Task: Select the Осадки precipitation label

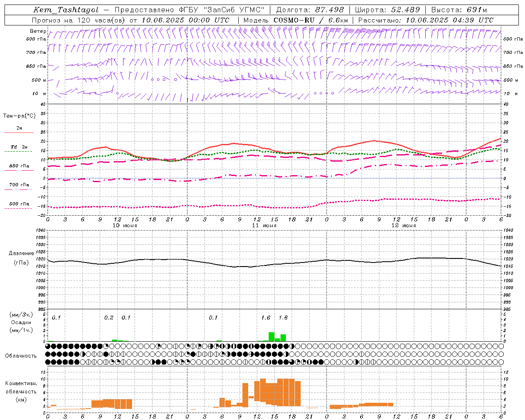Action: coord(21,322)
